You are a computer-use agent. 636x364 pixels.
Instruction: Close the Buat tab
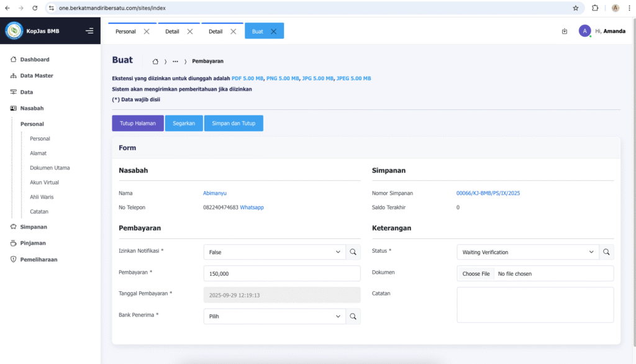click(x=273, y=32)
